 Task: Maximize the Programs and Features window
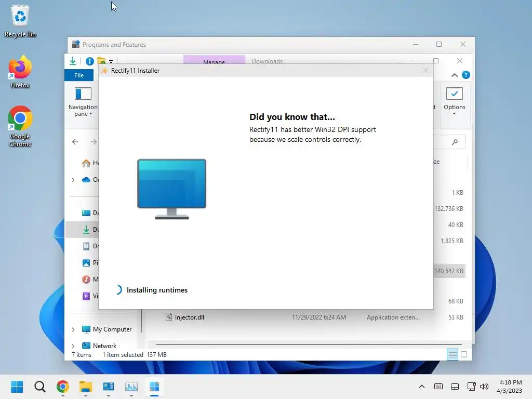(439, 44)
